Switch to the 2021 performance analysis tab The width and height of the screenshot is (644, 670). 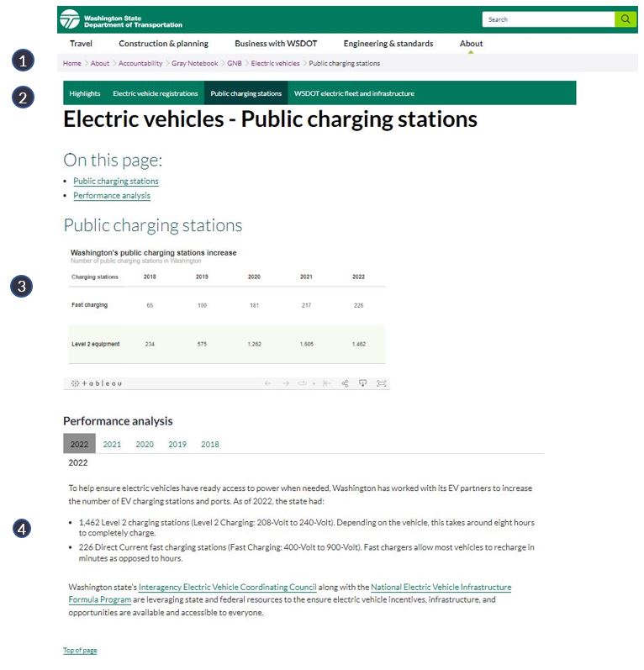112,444
